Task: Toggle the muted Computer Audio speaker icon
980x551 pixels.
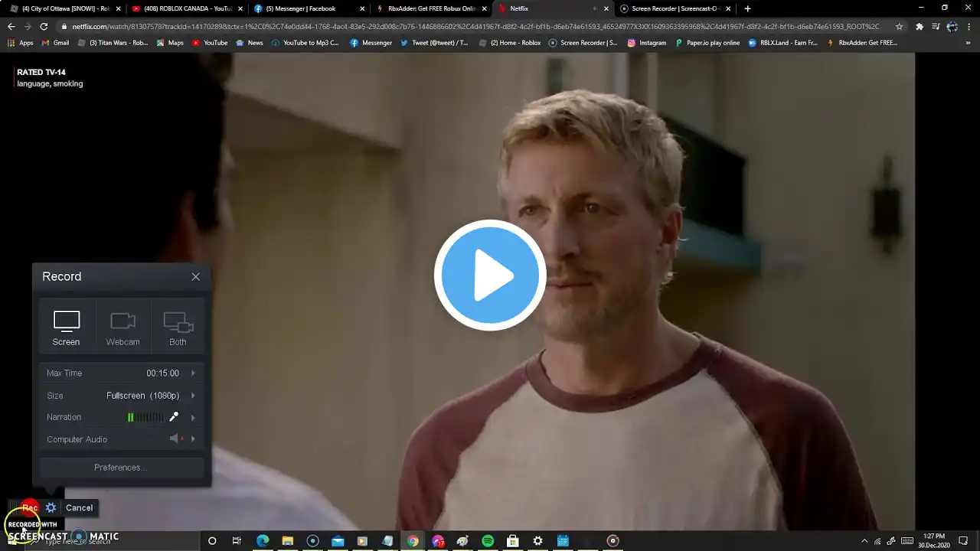Action: pyautogui.click(x=176, y=439)
